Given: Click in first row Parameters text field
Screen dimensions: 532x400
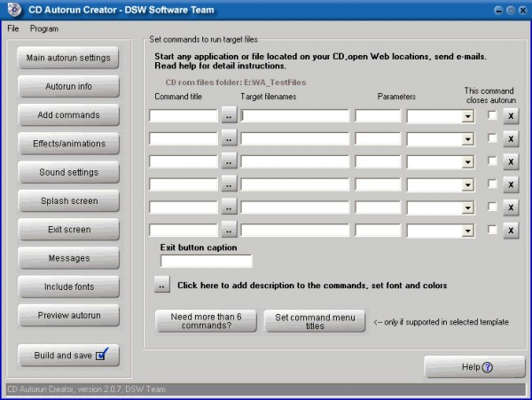Looking at the screenshot, I should [378, 115].
